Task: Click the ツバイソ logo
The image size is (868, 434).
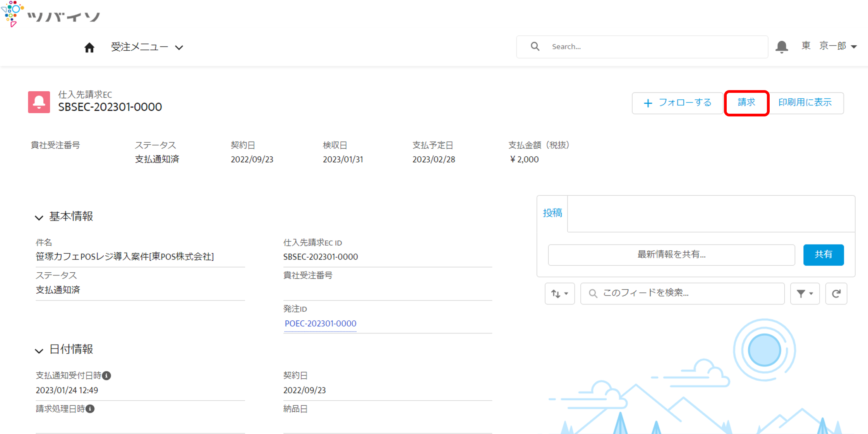Action: 51,14
